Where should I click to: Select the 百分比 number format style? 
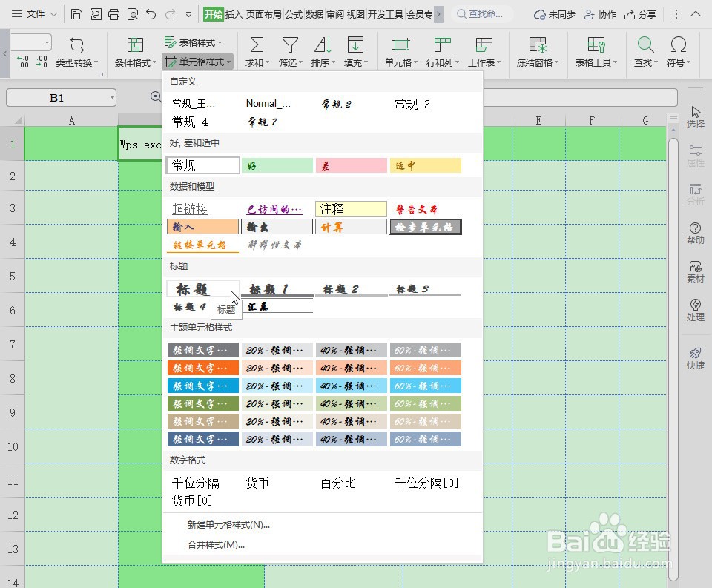pyautogui.click(x=337, y=483)
